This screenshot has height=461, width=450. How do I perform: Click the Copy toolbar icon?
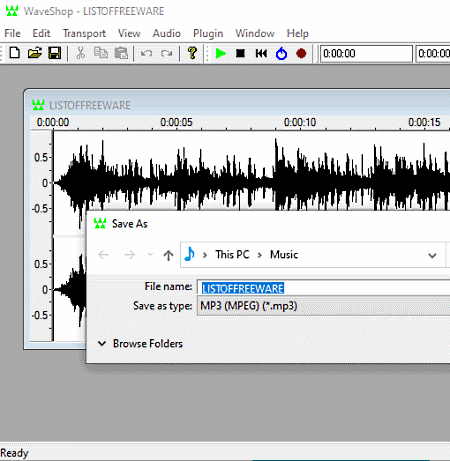point(101,53)
